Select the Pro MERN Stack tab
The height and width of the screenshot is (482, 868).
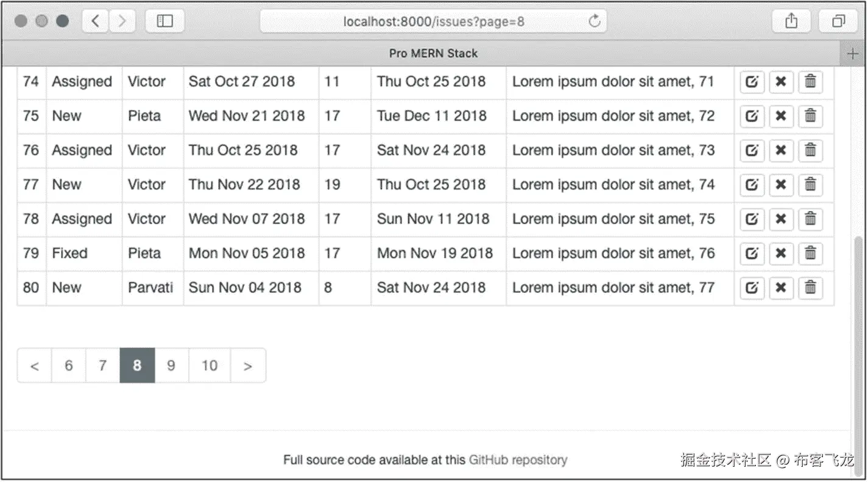(433, 54)
